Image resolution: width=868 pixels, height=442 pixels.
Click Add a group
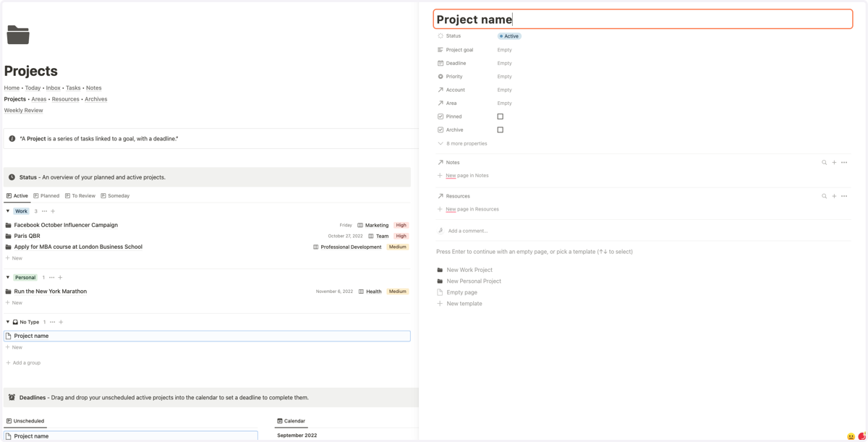click(23, 363)
